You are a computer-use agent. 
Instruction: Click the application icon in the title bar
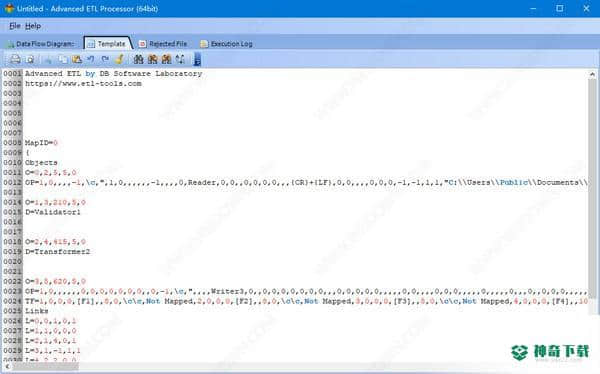[x=9, y=8]
